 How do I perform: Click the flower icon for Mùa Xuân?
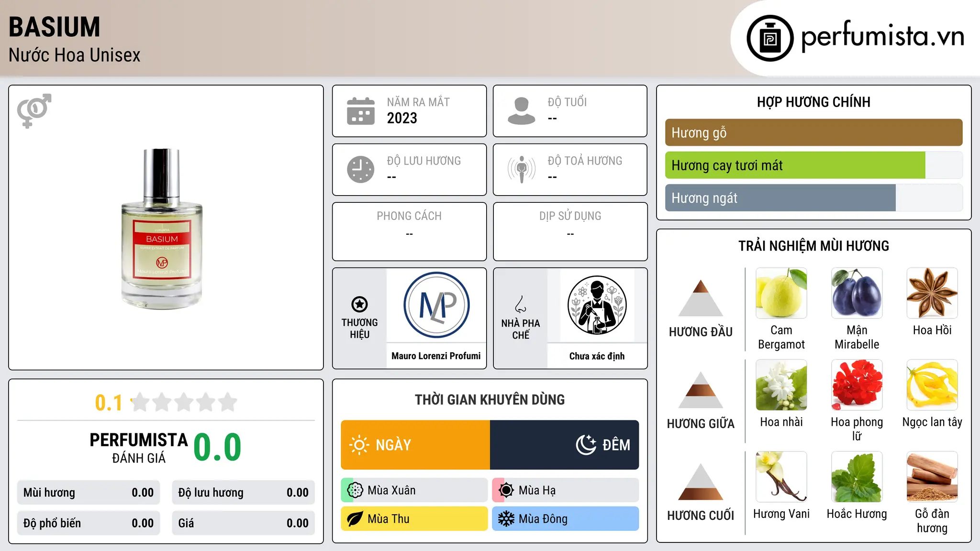(x=355, y=490)
